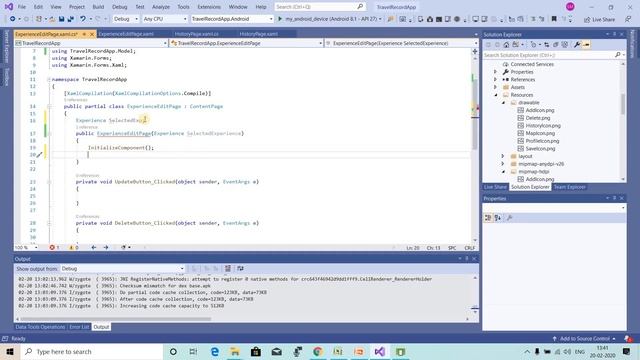Click the previous issue left arrow
The width and height of the screenshot is (640, 360).
pos(93,247)
